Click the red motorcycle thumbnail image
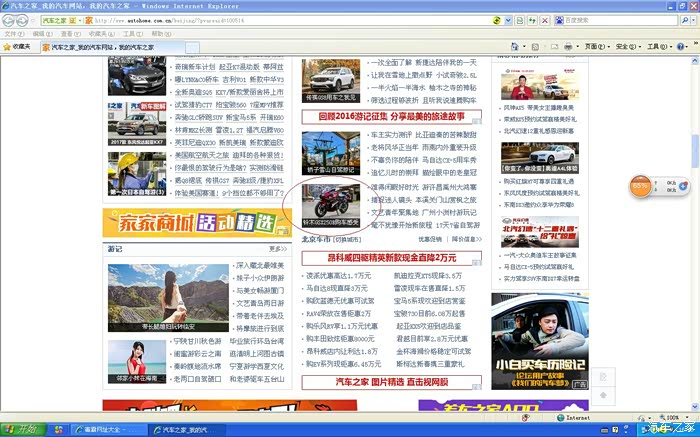Screen dimensions: 700x437 (x=330, y=201)
